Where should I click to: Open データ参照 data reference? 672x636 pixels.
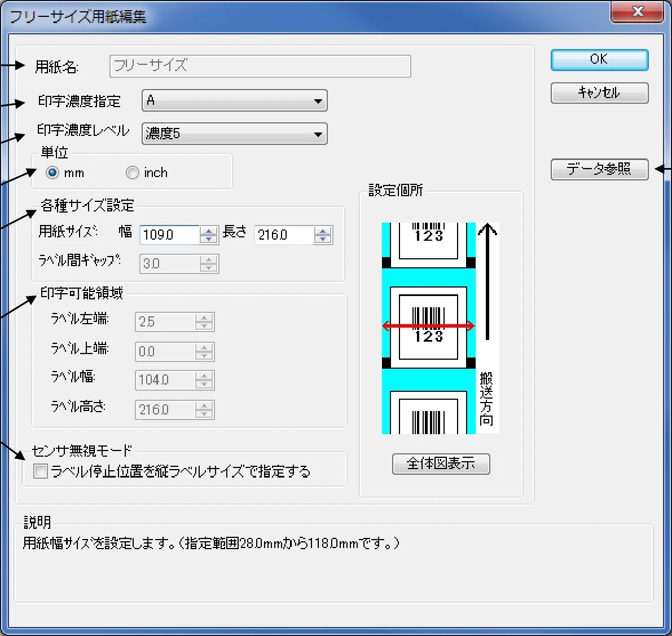tap(599, 169)
